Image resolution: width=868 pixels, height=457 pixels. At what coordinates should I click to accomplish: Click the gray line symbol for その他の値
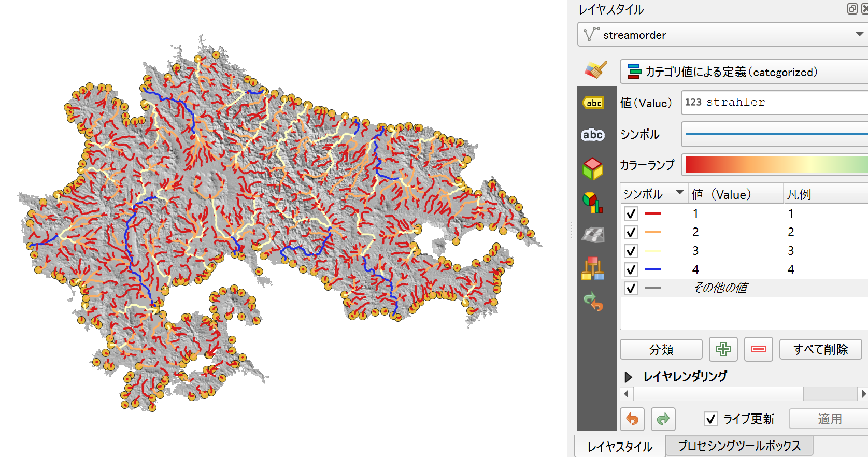[653, 288]
